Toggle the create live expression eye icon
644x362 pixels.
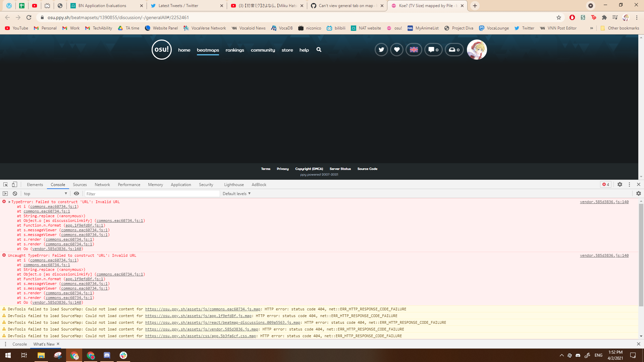[x=76, y=193]
